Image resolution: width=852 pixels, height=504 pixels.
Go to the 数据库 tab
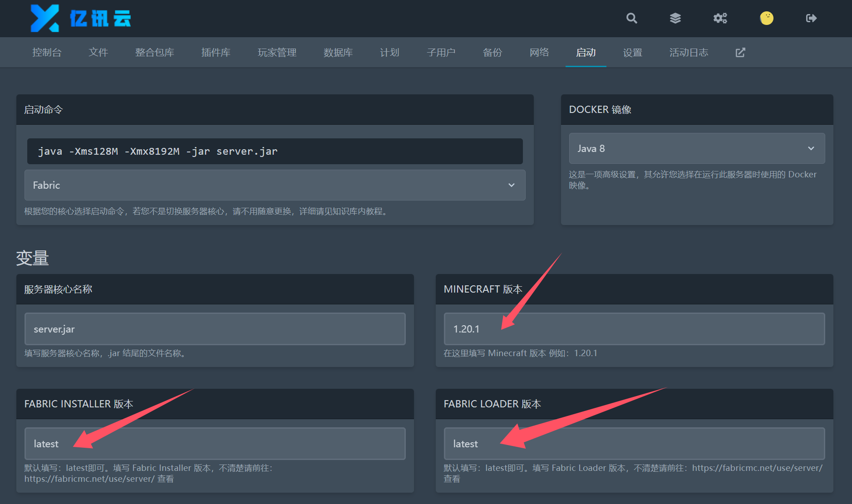click(x=338, y=53)
